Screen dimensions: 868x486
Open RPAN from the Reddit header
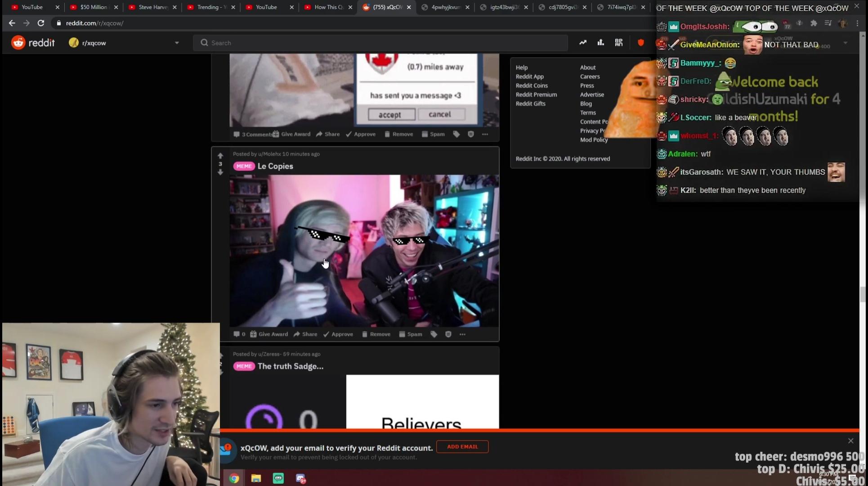[x=618, y=42]
